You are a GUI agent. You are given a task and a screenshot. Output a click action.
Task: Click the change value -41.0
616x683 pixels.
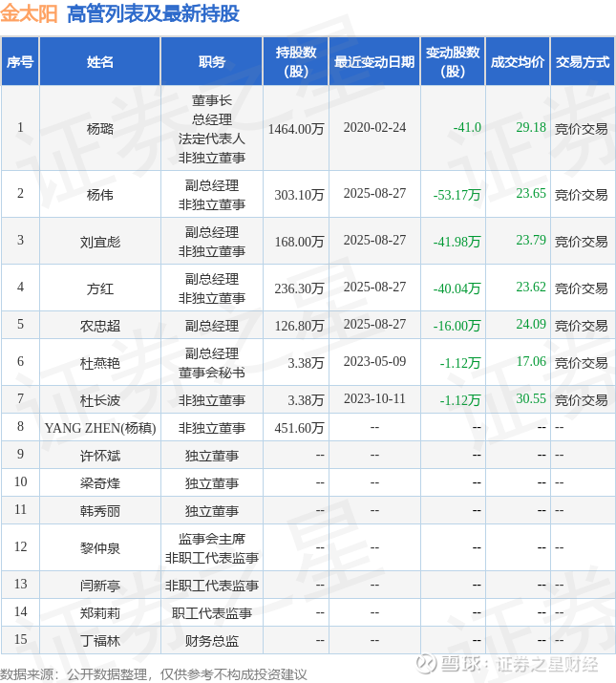point(467,127)
